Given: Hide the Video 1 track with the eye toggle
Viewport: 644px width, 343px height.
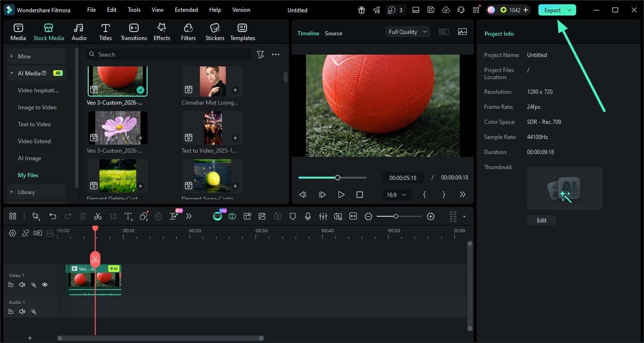Looking at the screenshot, I should click(45, 285).
